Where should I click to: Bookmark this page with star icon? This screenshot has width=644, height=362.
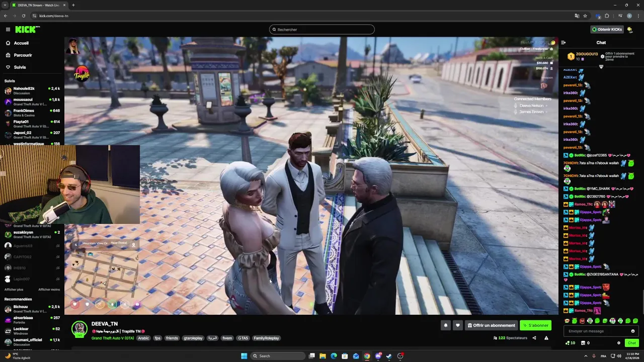point(585,16)
